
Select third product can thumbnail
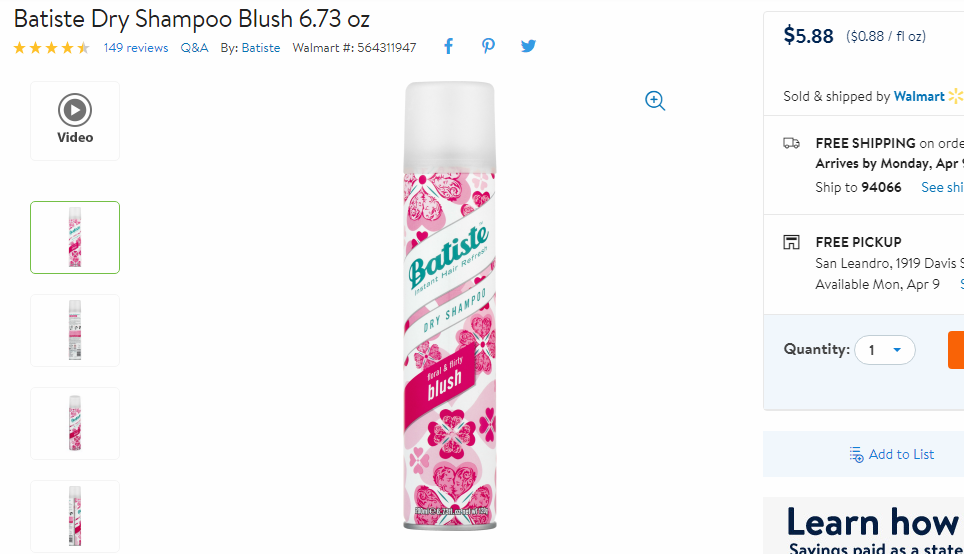(75, 423)
